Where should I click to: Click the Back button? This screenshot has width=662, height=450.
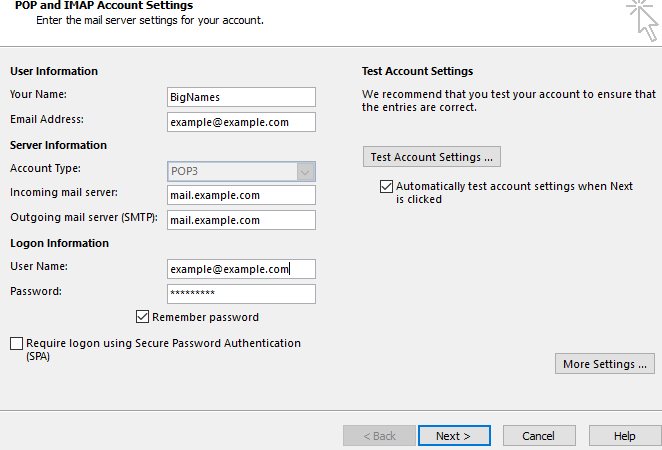[379, 436]
